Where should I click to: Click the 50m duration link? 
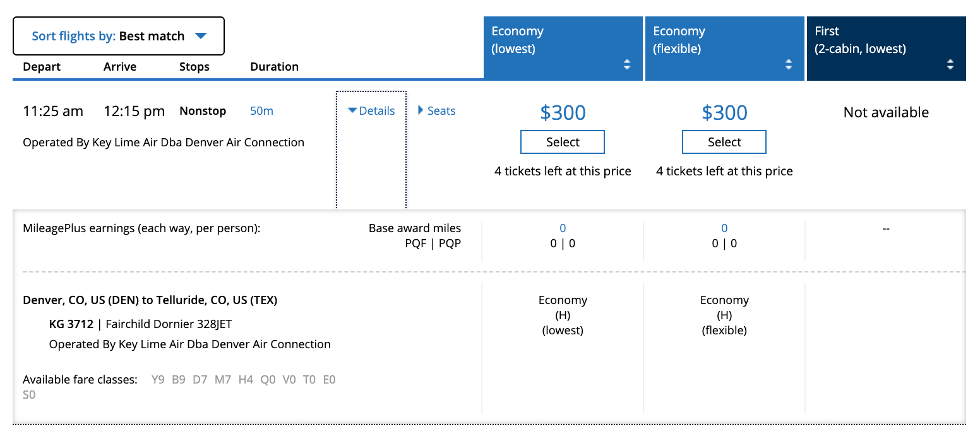(261, 111)
